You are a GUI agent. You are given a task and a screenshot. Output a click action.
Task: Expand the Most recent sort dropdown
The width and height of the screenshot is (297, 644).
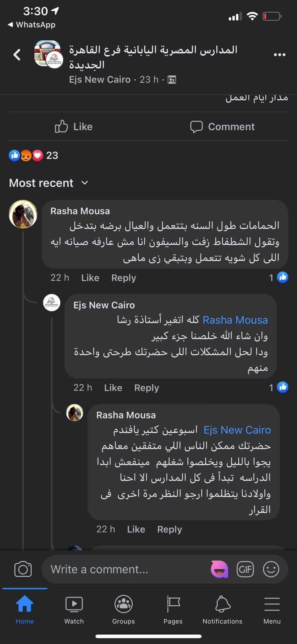(49, 183)
